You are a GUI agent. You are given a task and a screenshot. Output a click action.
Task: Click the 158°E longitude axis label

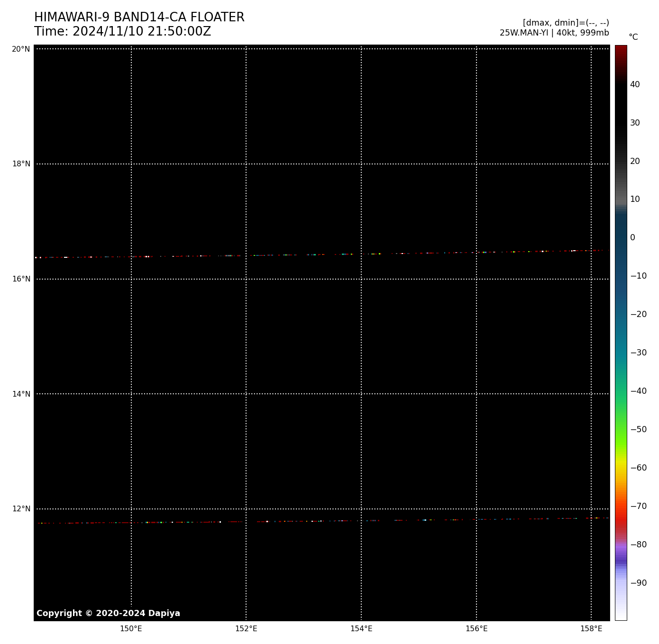click(x=591, y=629)
